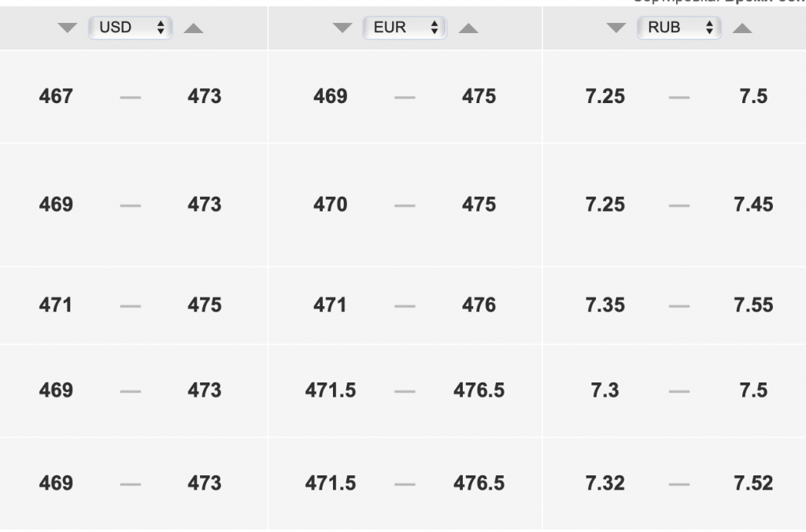Sort EUR column ascending with up arrow
Screen dimensions: 806x532
click(468, 28)
